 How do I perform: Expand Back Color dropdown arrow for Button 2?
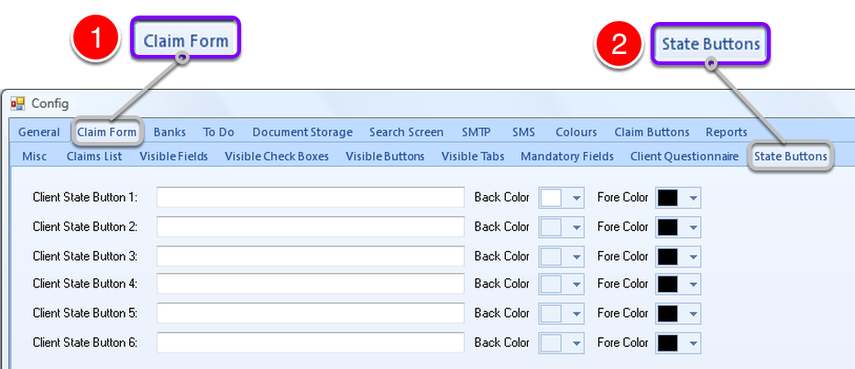coord(577,227)
